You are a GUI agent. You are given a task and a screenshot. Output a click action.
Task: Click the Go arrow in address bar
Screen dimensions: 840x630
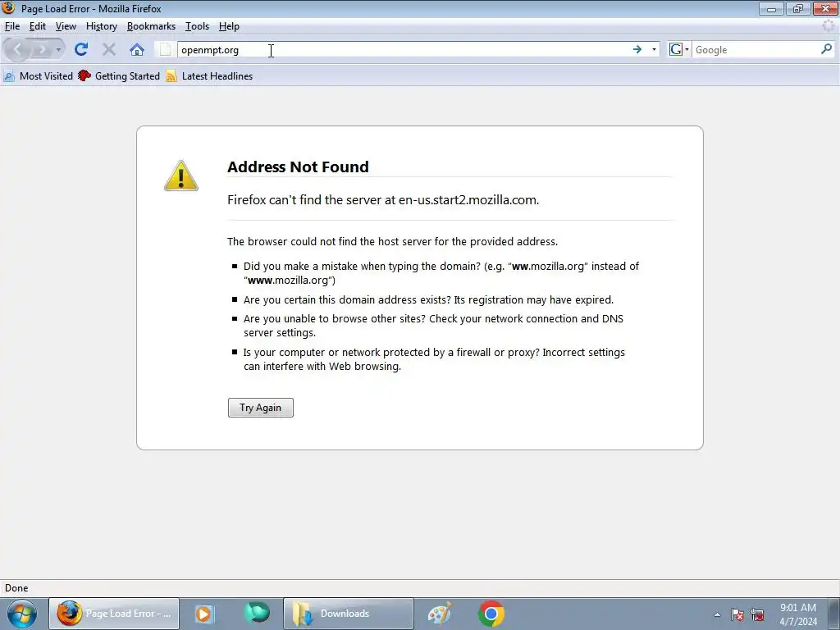pos(637,50)
